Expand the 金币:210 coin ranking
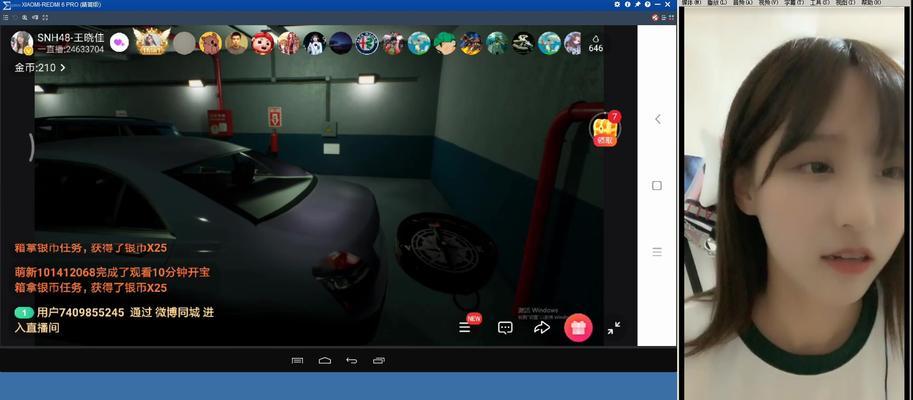The image size is (913, 400). 40,68
